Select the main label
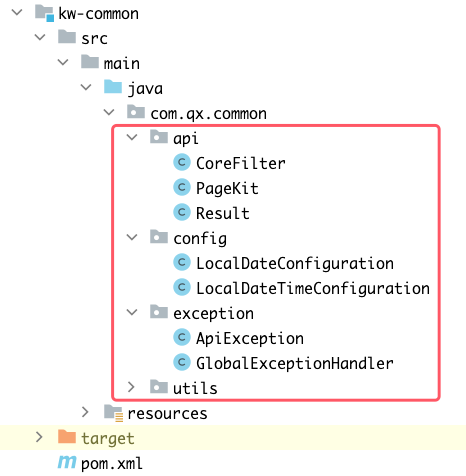 122,63
